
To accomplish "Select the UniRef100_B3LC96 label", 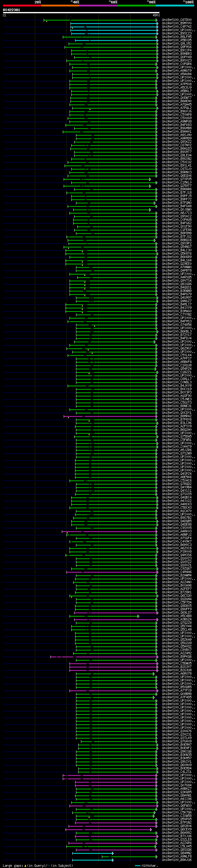I will pos(176,423).
